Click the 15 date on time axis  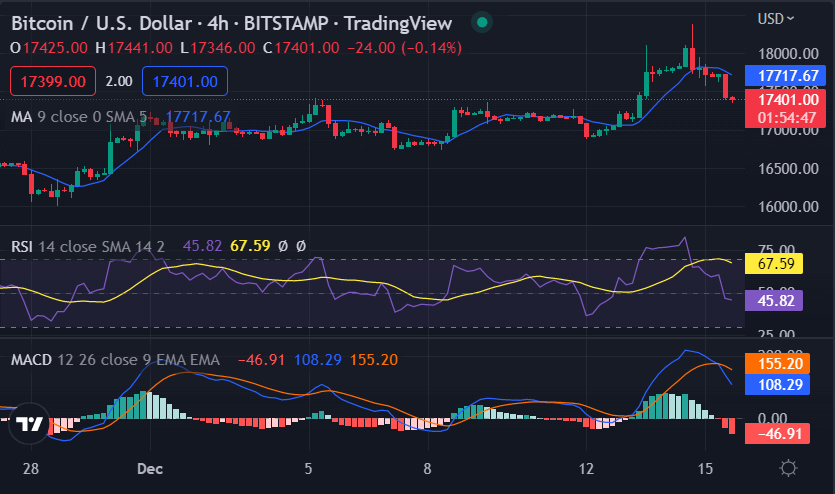tap(705, 469)
